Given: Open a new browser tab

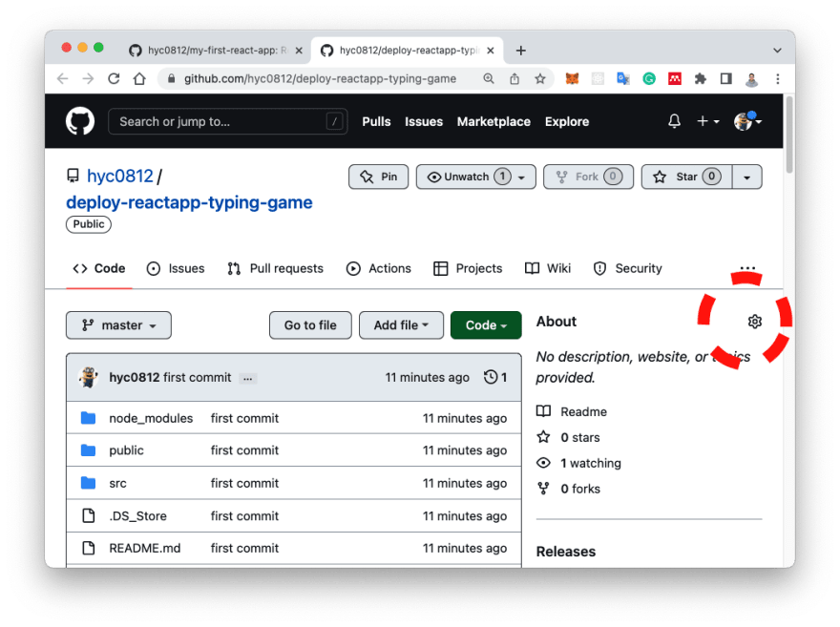Looking at the screenshot, I should pyautogui.click(x=521, y=51).
